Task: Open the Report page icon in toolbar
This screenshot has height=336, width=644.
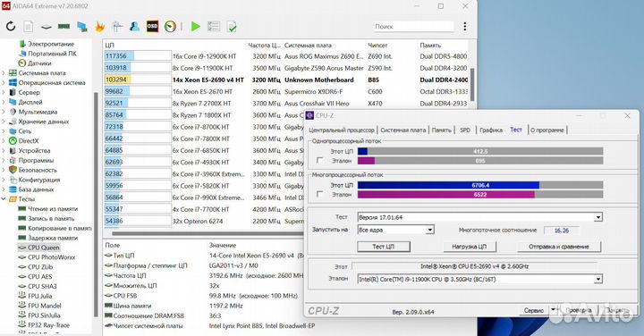Action: click(x=28, y=27)
